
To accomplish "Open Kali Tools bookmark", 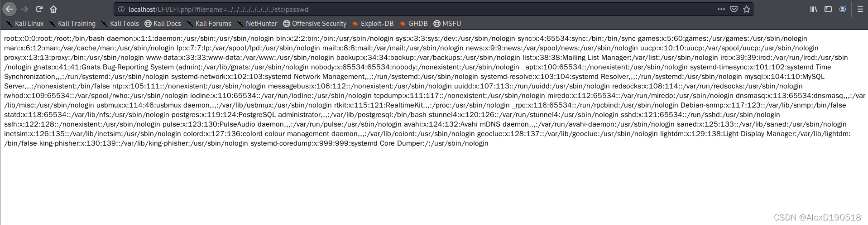I will click(120, 24).
